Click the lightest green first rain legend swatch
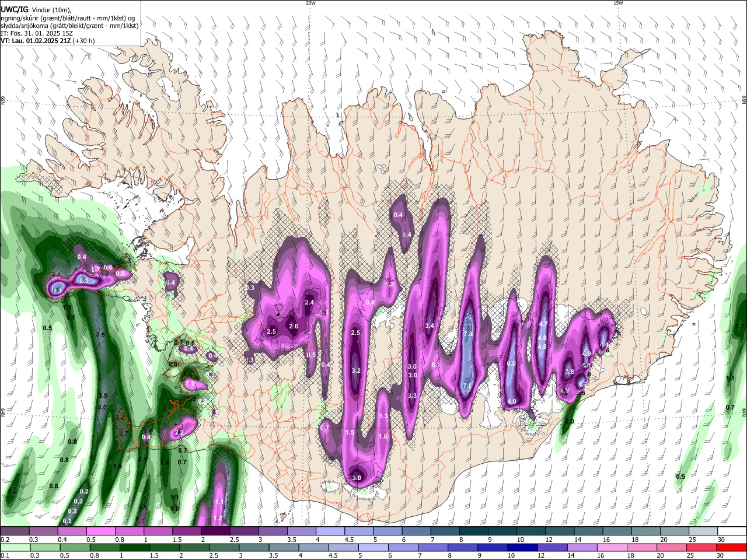 pyautogui.click(x=14, y=547)
